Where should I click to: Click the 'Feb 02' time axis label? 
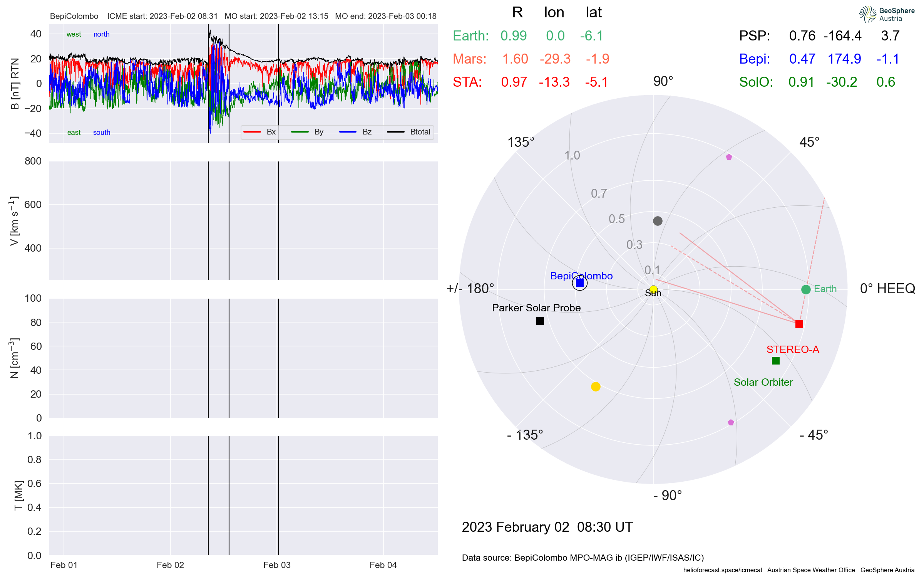170,565
